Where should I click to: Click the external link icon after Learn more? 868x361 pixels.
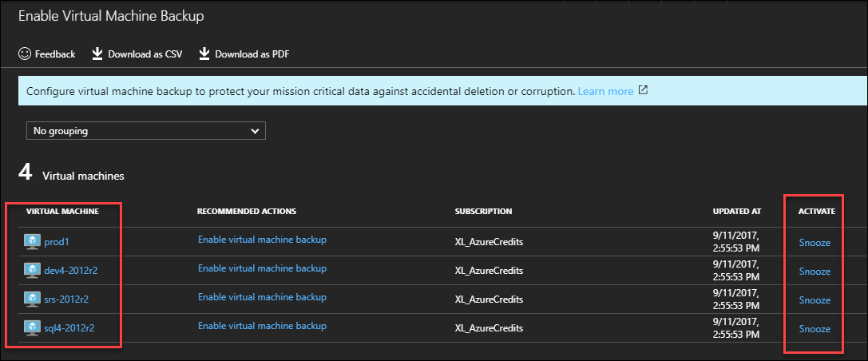pos(643,90)
